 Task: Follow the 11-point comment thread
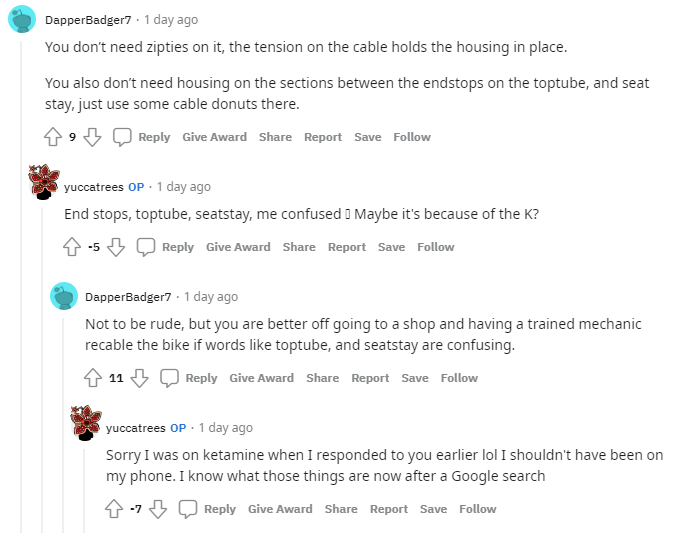[x=459, y=378]
